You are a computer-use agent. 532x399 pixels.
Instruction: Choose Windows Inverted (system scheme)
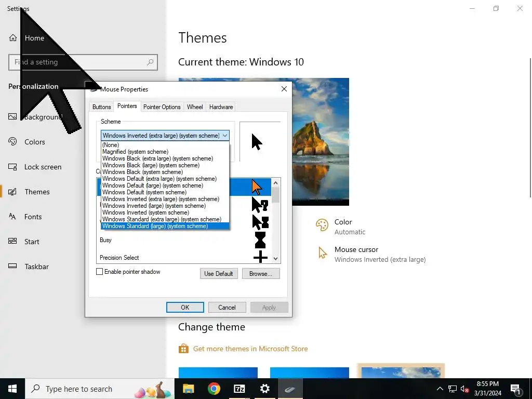pos(165,212)
